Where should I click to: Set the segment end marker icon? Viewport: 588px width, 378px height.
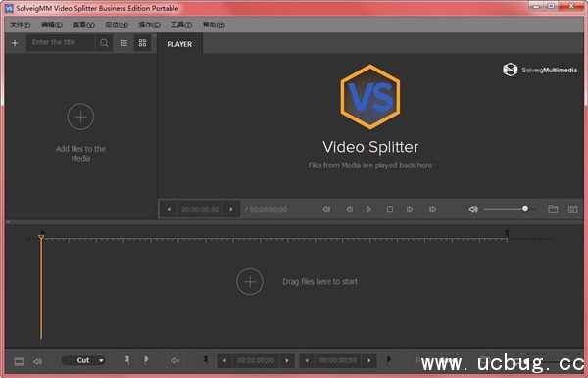[388, 360]
